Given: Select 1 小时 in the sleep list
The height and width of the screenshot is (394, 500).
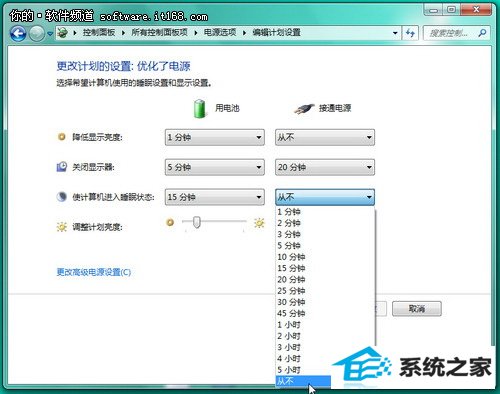Looking at the screenshot, I should point(325,325).
